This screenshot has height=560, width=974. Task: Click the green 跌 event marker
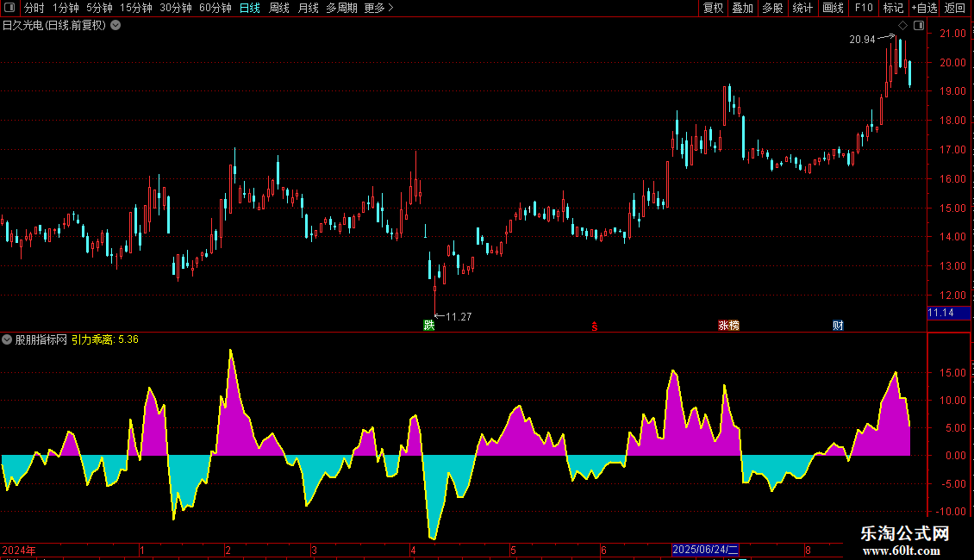pos(428,326)
